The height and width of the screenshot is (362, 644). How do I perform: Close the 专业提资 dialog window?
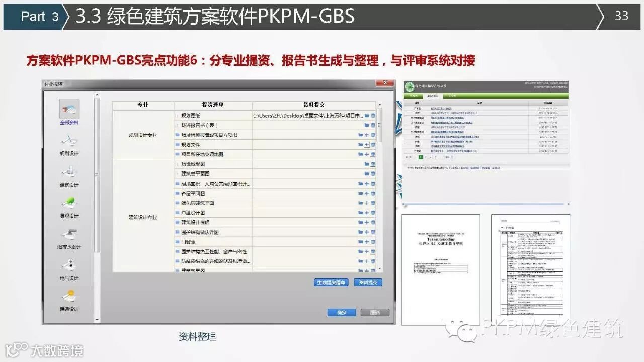[385, 83]
